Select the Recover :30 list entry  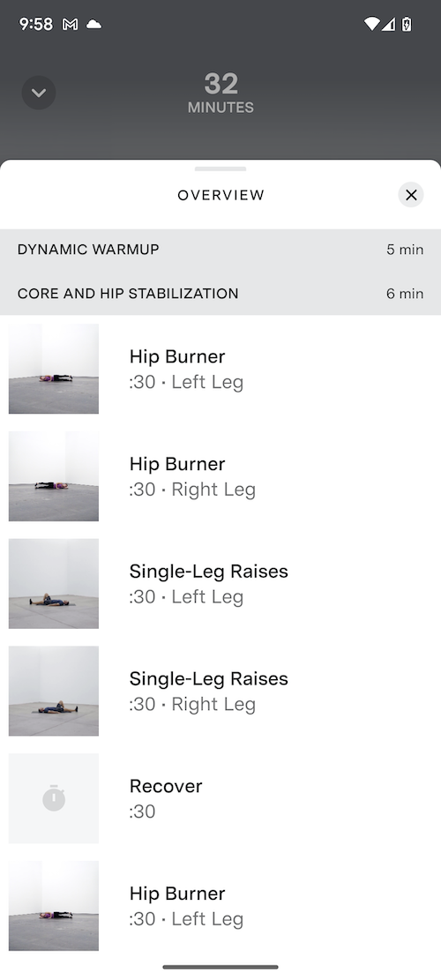(220, 798)
